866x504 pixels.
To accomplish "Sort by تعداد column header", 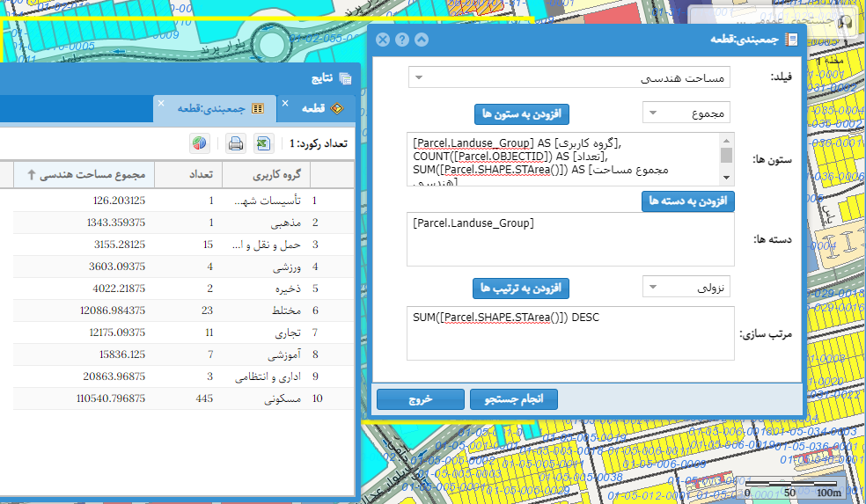I will pos(188,174).
